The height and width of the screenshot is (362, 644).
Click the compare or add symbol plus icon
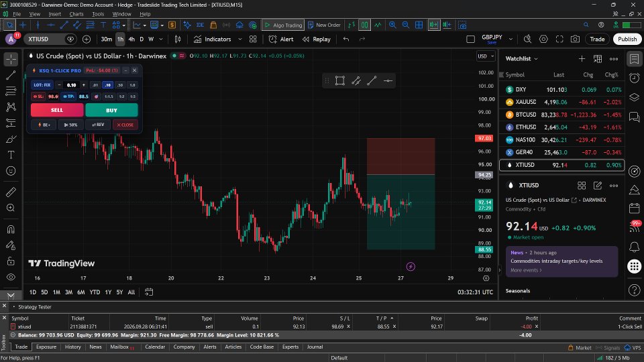click(87, 39)
